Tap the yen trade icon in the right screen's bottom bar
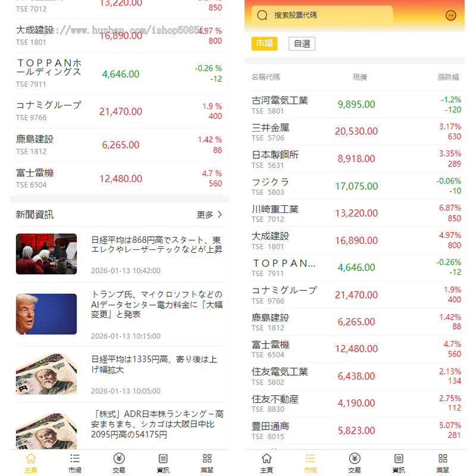This screenshot has height=476, width=476. [355, 458]
